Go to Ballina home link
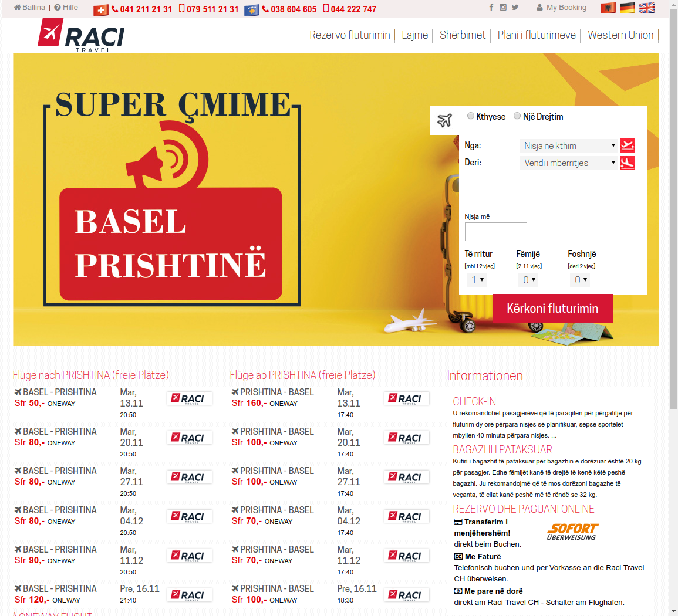This screenshot has height=616, width=678. [x=29, y=8]
